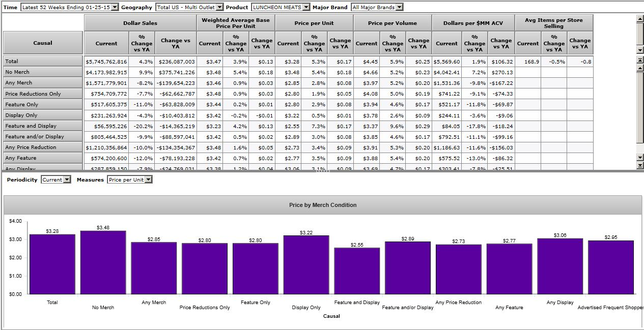This screenshot has height=330, width=644.
Task: Jump to bottom of data table rows
Action: tap(640, 165)
